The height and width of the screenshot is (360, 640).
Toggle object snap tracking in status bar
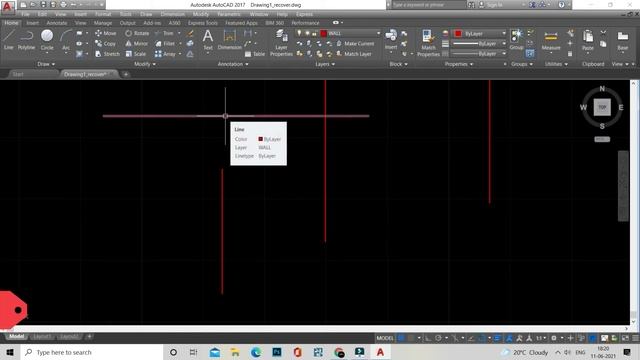coord(471,338)
